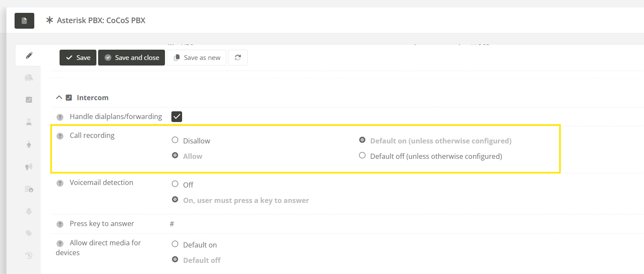Select Default off (unless otherwise configured)
Viewport: 644px width, 274px height.
[362, 156]
